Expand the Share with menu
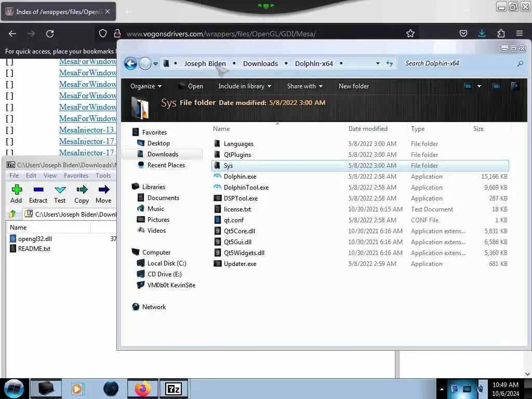532x399 pixels. pyautogui.click(x=304, y=86)
